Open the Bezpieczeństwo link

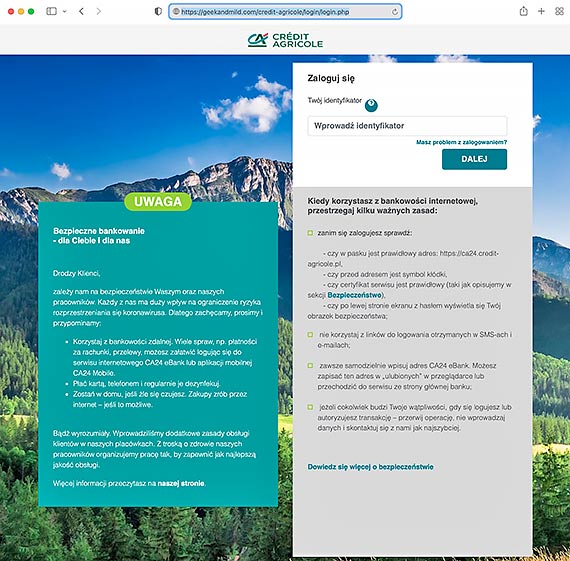[354, 295]
